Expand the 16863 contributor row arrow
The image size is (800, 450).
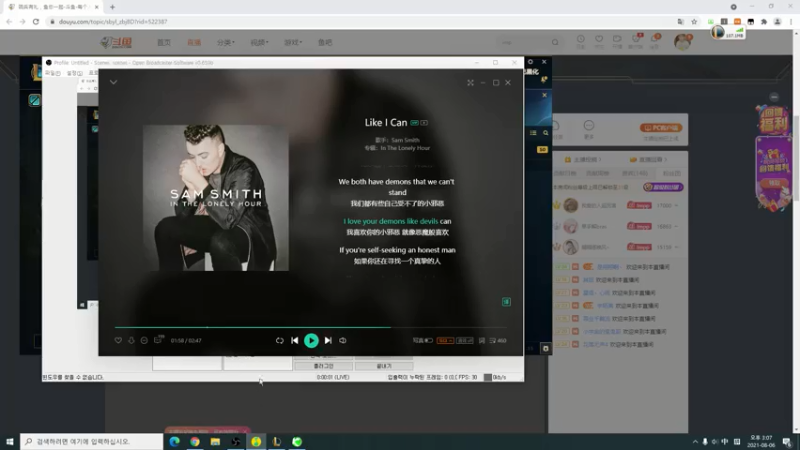pyautogui.click(x=677, y=227)
